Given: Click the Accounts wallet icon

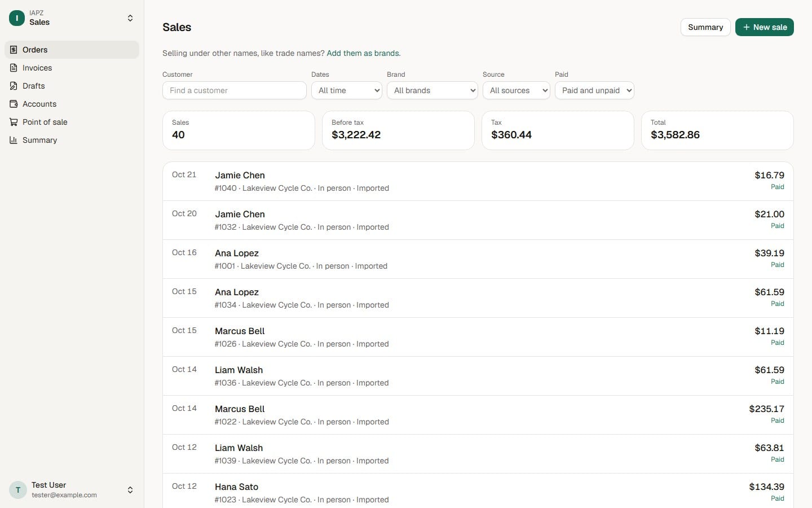Looking at the screenshot, I should [x=14, y=104].
